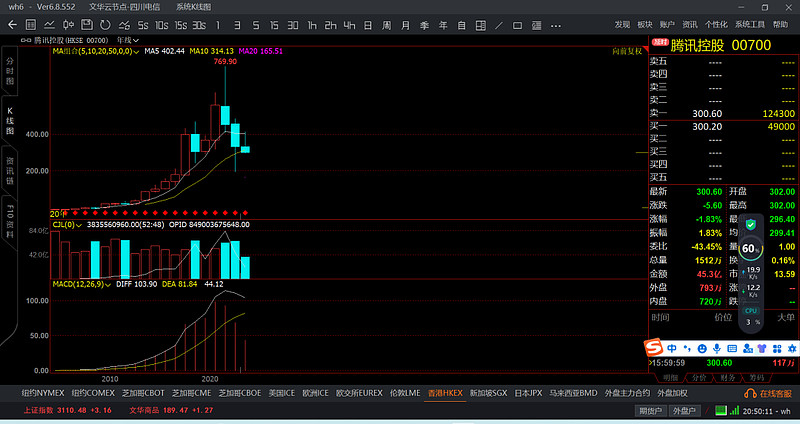
Task: Click the refresh circular arrow icon
Action: click(x=105, y=24)
